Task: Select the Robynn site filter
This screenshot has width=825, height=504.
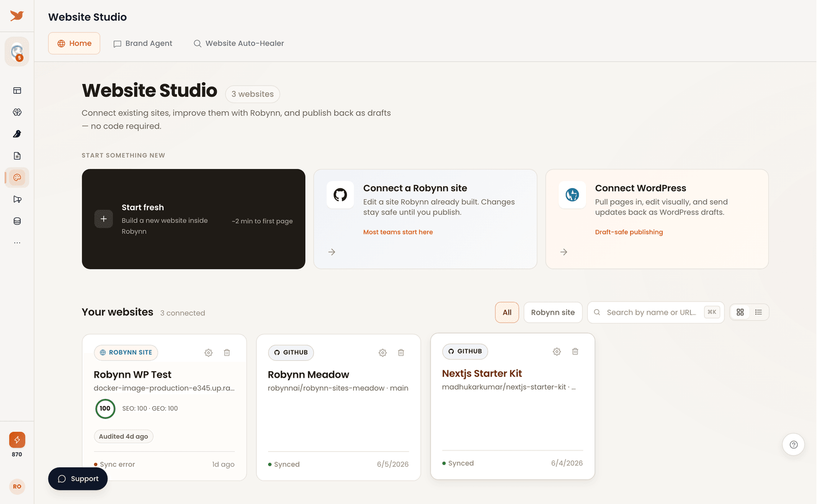Action: 553,312
